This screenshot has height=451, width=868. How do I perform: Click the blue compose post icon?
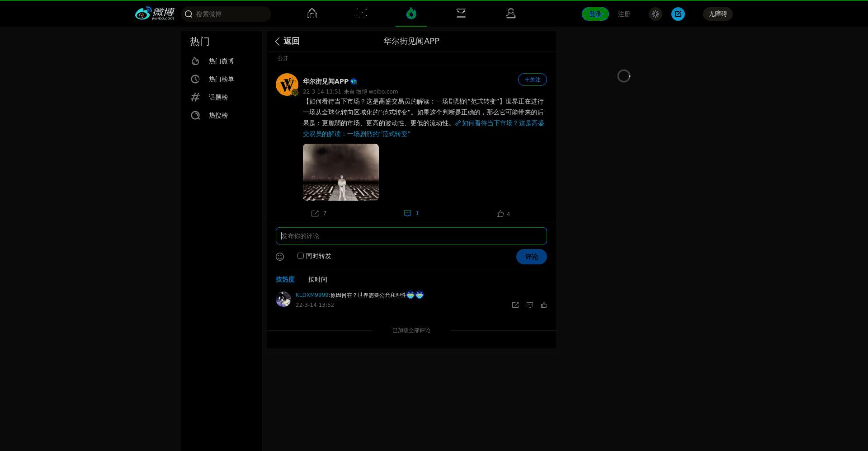(x=678, y=14)
